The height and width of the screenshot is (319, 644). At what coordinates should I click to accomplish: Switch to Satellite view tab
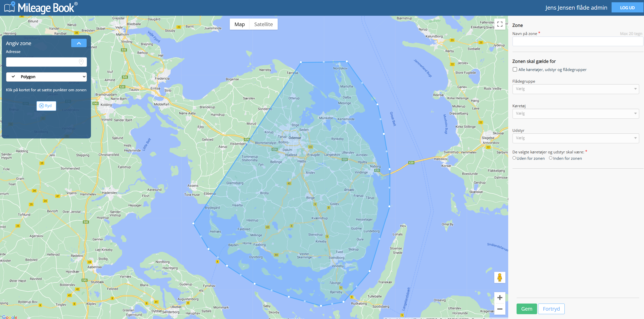(x=263, y=24)
